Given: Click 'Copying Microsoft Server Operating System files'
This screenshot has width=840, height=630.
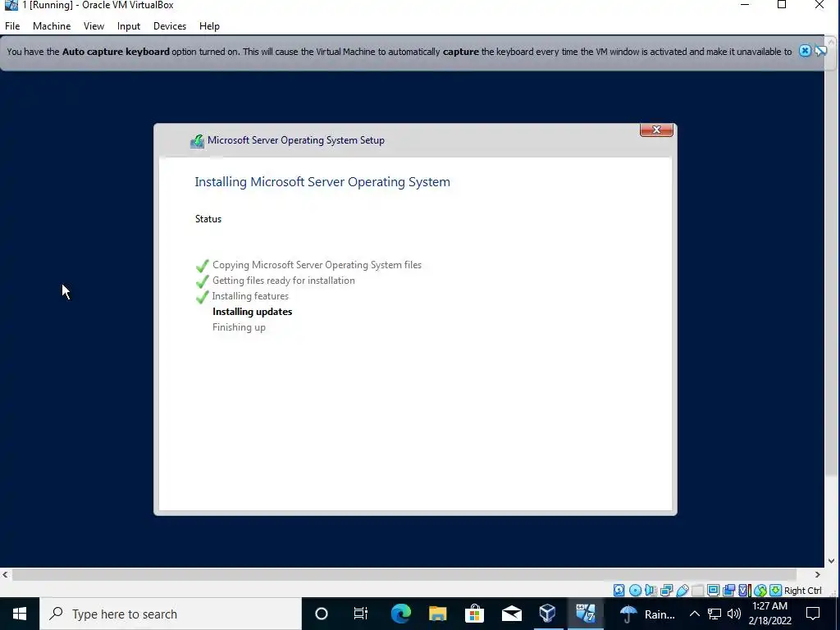Looking at the screenshot, I should click(317, 265).
